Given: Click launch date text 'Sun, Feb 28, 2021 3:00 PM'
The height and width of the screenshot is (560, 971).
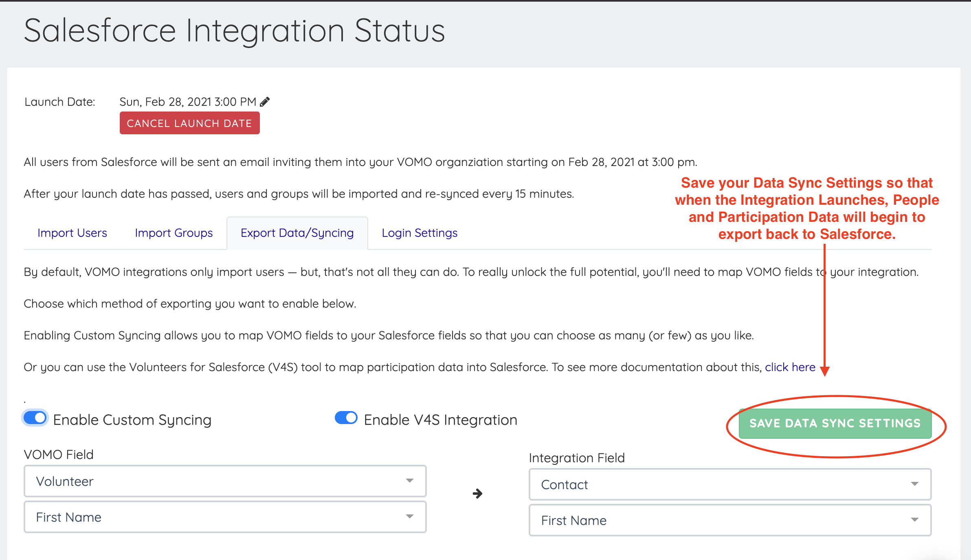Looking at the screenshot, I should [x=188, y=102].
